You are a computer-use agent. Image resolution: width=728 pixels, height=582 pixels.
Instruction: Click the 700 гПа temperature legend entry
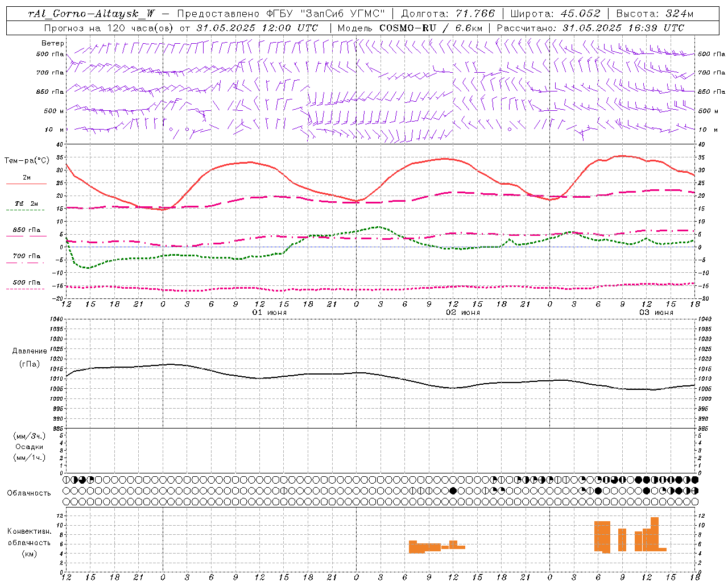pyautogui.click(x=27, y=256)
